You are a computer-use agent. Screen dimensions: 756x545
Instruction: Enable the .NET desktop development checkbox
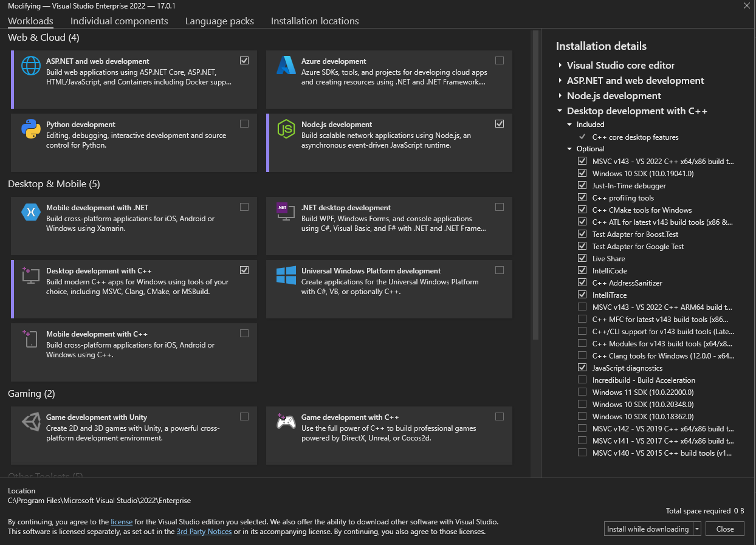click(x=500, y=207)
